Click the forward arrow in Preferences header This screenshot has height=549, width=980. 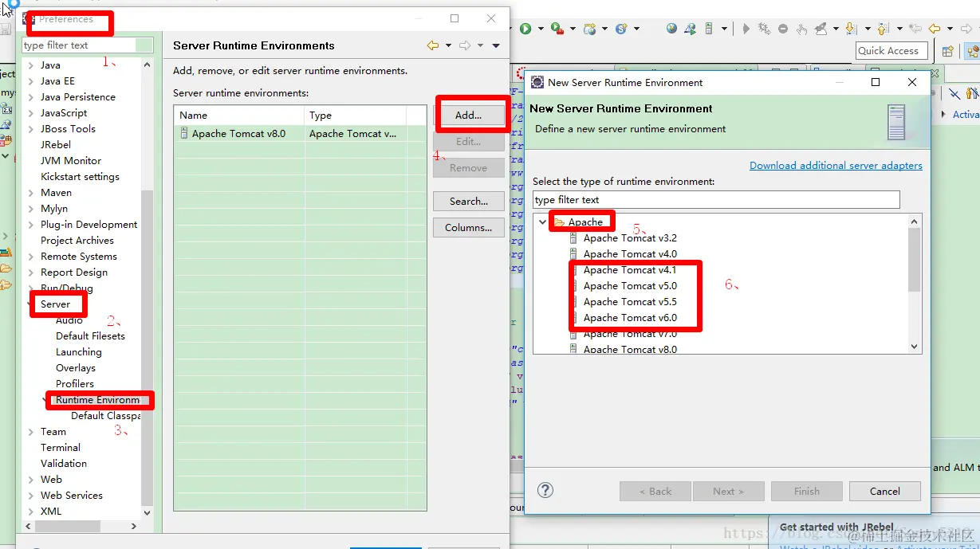pos(465,45)
